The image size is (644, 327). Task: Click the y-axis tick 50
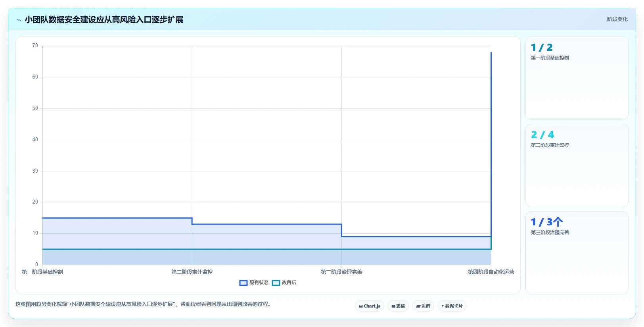point(35,108)
